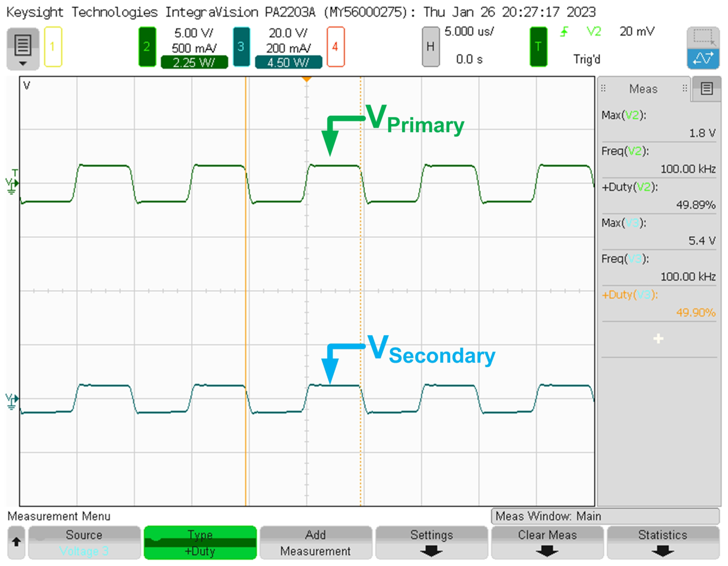Toggle channel 1 on
728x566 pixels.
point(53,47)
